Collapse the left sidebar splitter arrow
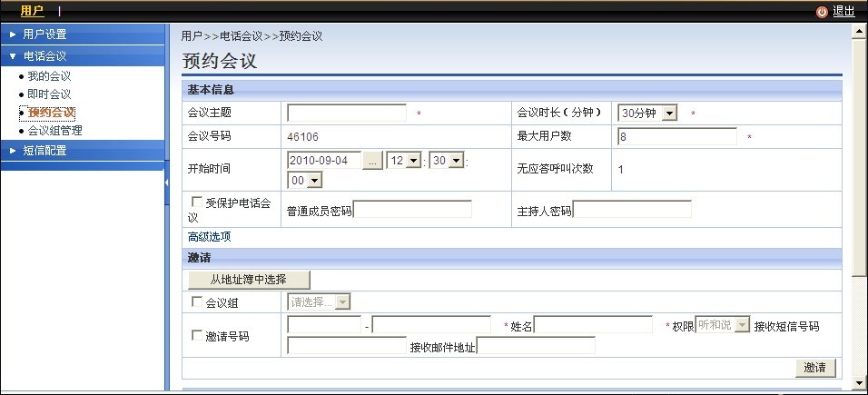The width and height of the screenshot is (868, 395). [167, 183]
